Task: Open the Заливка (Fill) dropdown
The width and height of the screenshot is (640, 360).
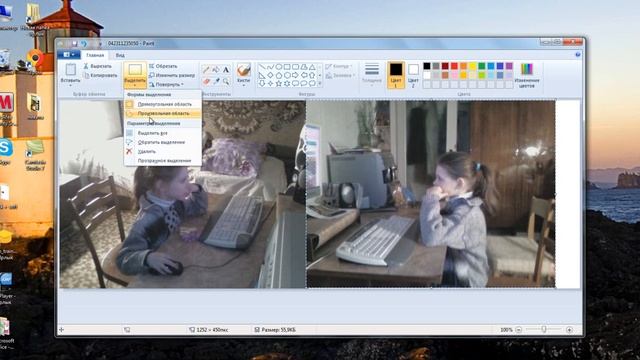Action: (x=340, y=76)
